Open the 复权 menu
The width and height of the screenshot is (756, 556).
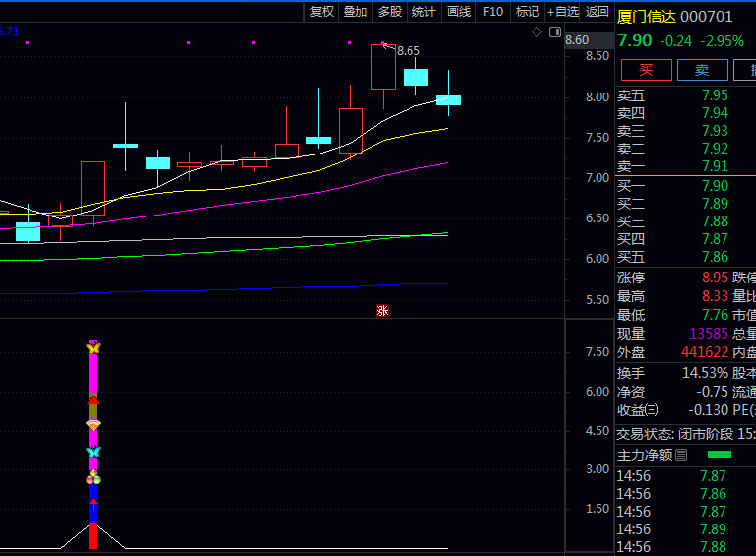[322, 12]
